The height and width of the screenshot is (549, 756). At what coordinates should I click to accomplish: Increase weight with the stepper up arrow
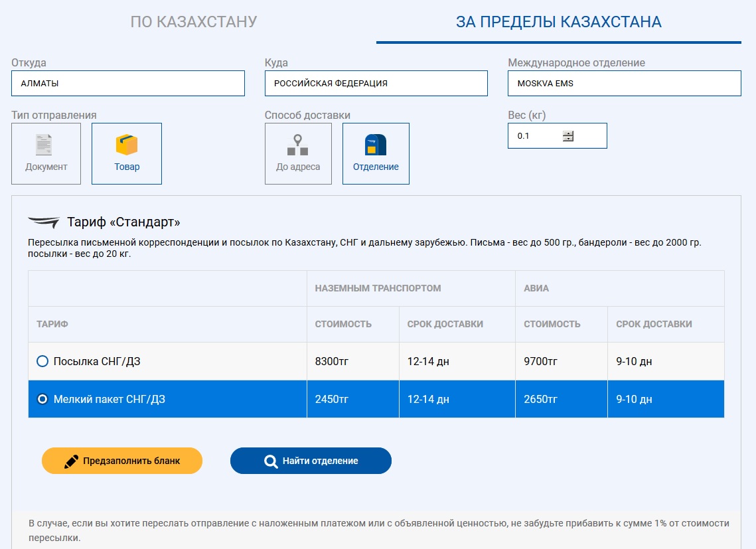(567, 133)
